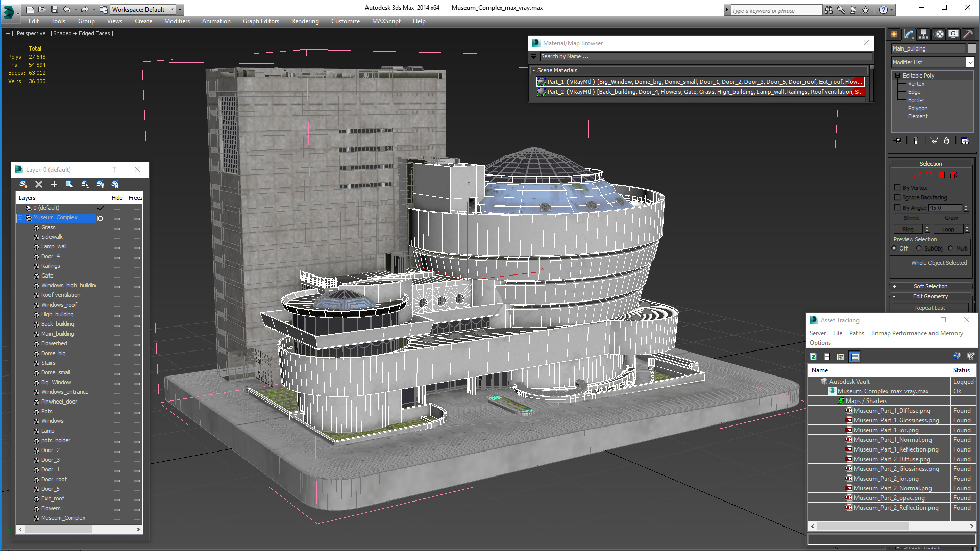
Task: Open the Edit menu
Action: (34, 21)
